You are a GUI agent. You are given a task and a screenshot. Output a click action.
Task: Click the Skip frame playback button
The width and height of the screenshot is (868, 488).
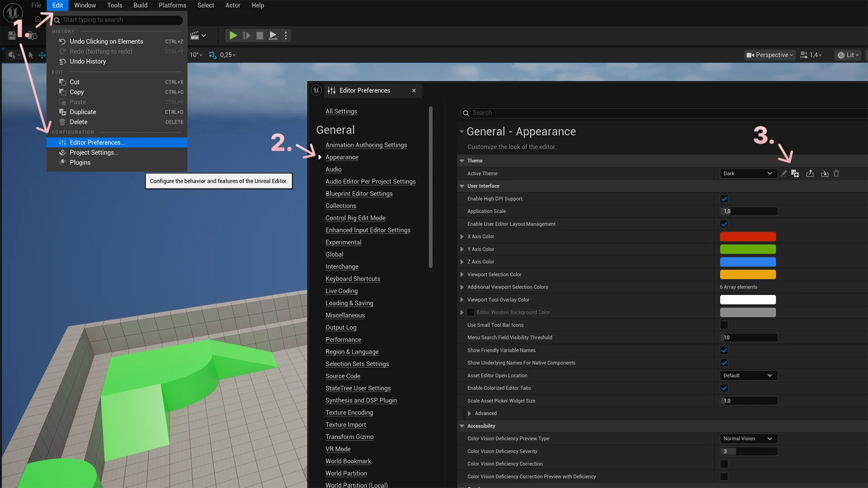(246, 35)
